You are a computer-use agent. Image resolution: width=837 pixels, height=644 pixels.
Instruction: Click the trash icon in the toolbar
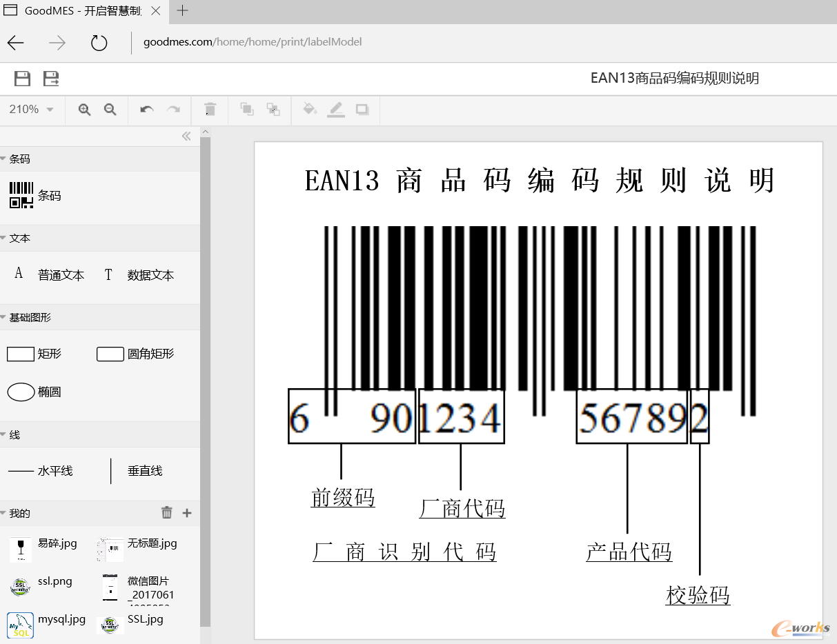(x=210, y=110)
